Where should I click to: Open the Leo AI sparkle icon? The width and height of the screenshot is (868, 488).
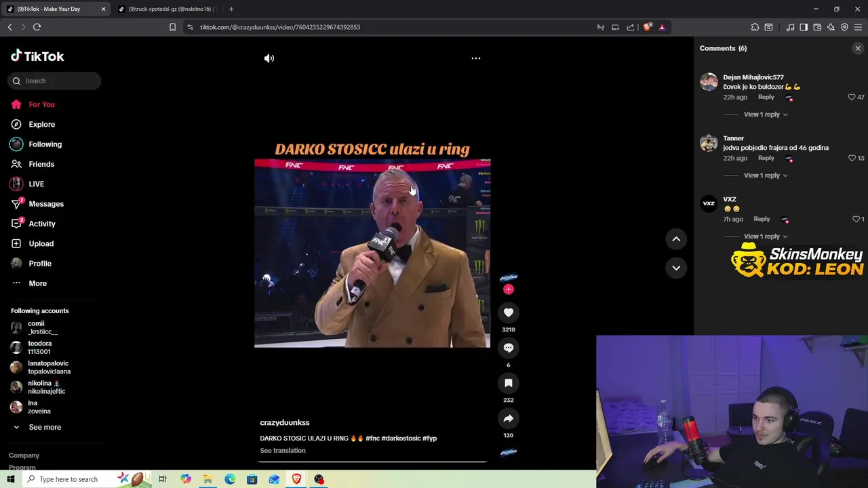[831, 27]
